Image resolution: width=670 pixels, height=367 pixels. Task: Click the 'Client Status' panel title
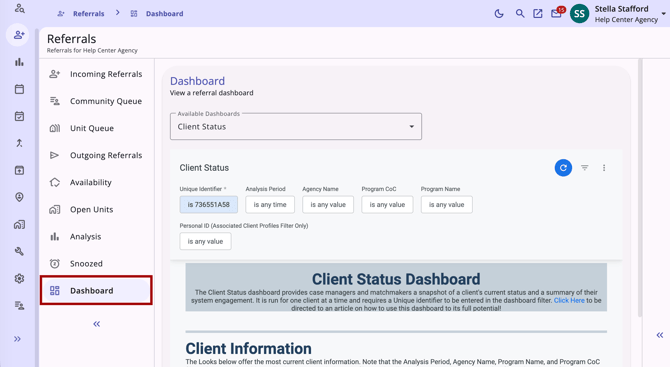[204, 168]
